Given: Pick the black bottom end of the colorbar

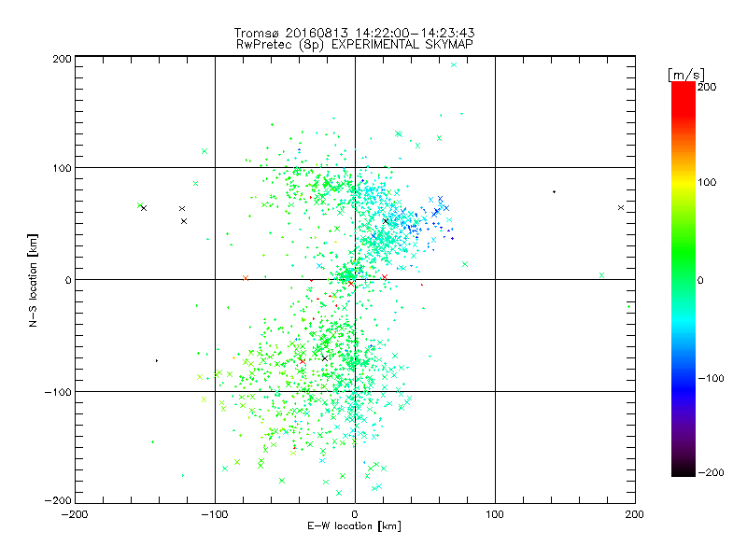Looking at the screenshot, I should pos(684,469).
